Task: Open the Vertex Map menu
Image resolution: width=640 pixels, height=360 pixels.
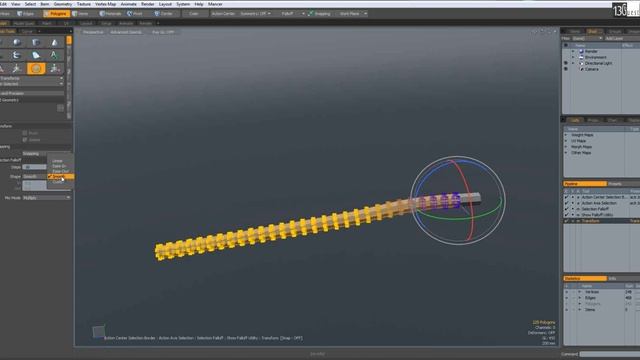Action: pos(106,4)
